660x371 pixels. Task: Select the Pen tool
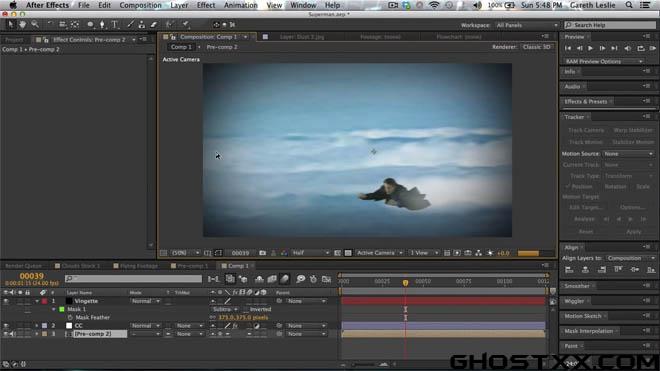coord(102,24)
